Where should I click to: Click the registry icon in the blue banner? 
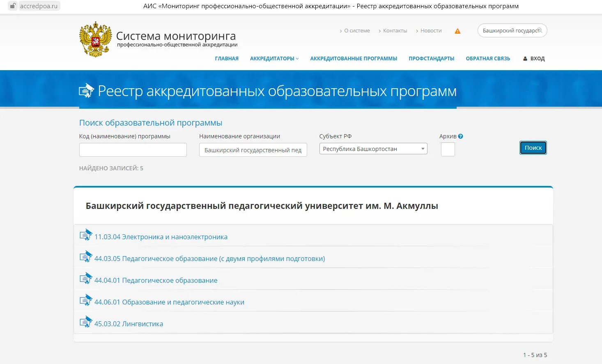click(86, 90)
